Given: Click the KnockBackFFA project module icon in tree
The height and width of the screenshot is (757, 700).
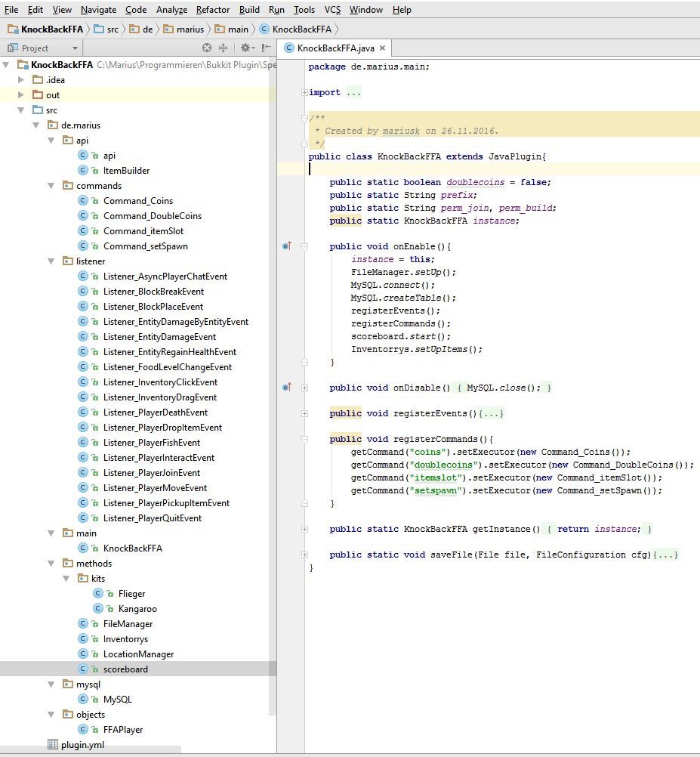Looking at the screenshot, I should [23, 64].
